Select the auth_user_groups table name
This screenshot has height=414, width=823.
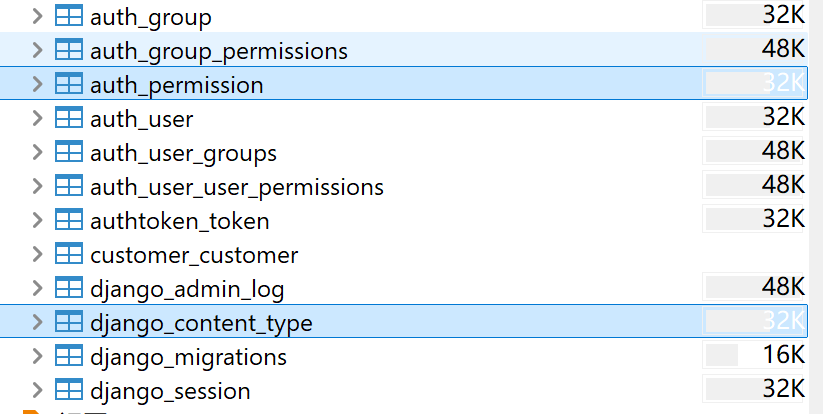[183, 153]
